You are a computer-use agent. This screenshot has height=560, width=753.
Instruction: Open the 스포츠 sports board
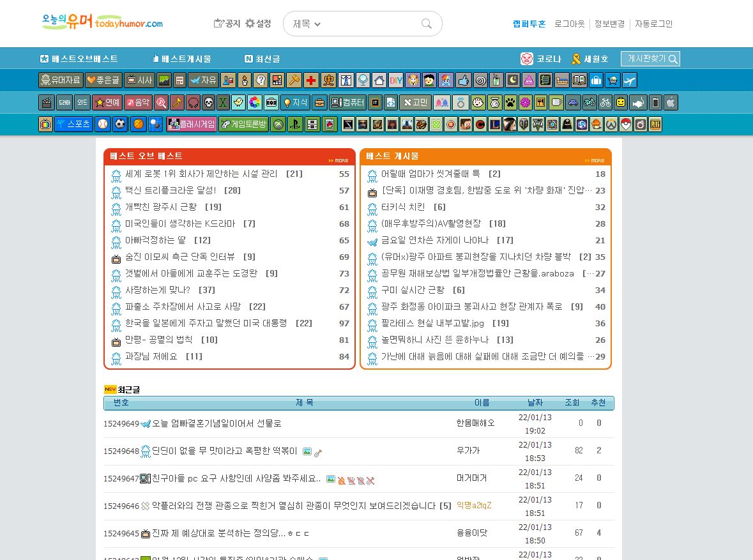point(73,124)
